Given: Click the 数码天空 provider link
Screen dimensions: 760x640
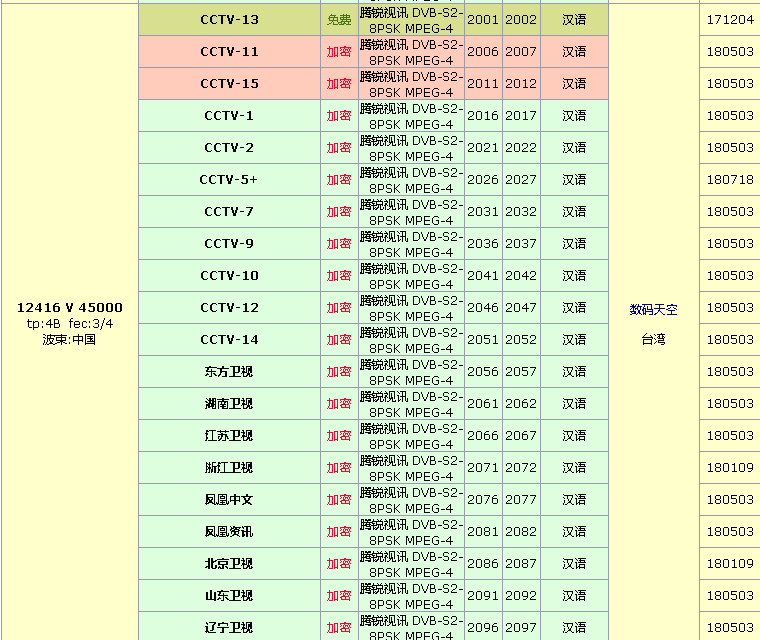Looking at the screenshot, I should point(653,309).
